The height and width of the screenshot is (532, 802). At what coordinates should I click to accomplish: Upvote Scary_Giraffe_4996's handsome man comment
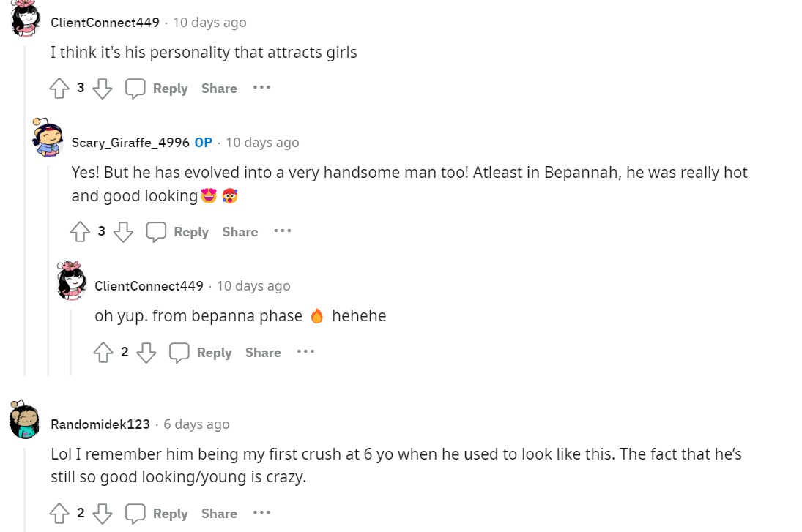point(80,232)
